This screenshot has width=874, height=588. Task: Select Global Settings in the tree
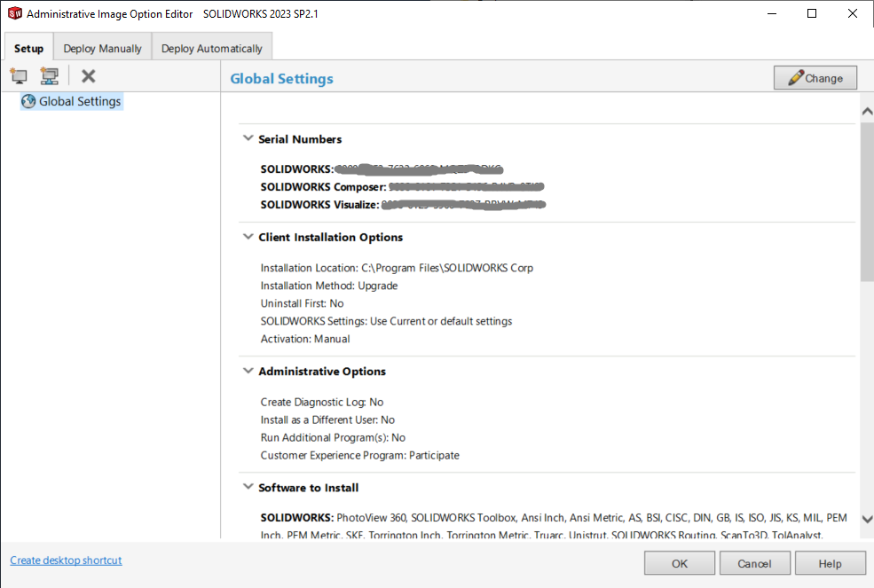point(80,101)
